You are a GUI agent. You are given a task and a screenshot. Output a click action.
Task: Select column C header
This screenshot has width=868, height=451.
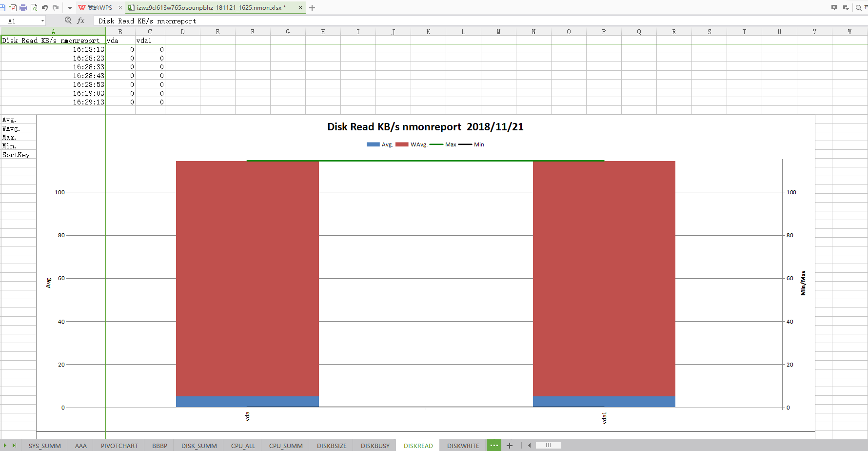[150, 32]
